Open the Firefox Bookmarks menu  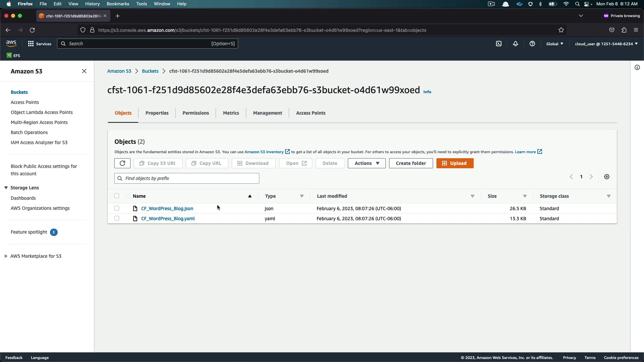pos(118,4)
